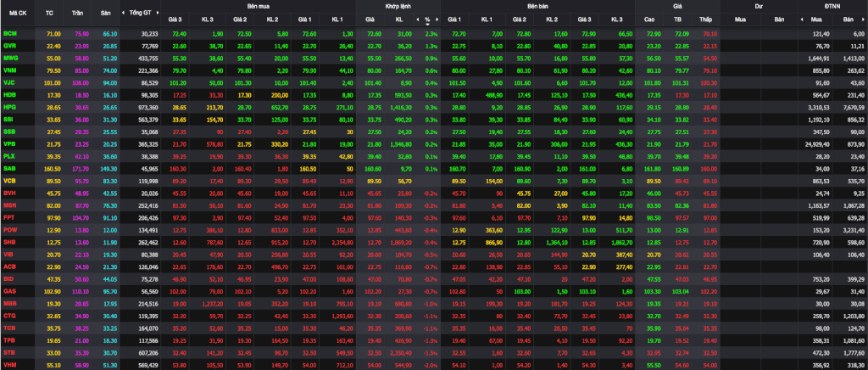Select the SSI ticker symbol
Image resolution: width=868 pixels, height=370 pixels.
click(8, 119)
